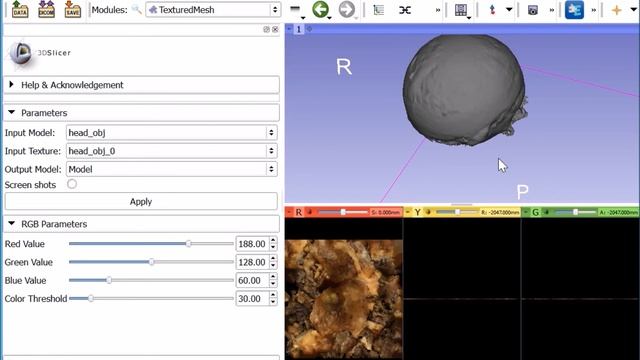The height and width of the screenshot is (360, 640).
Task: Click the SAVE scene icon
Action: point(73,9)
